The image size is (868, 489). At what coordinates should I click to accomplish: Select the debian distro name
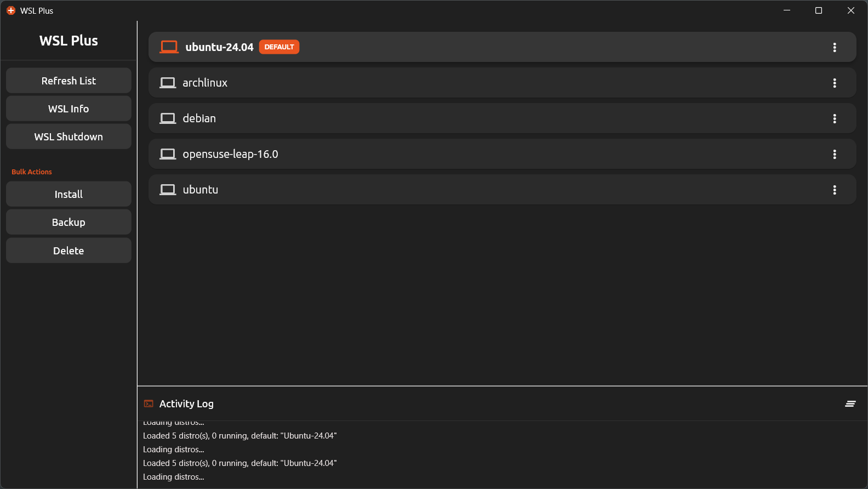(199, 118)
